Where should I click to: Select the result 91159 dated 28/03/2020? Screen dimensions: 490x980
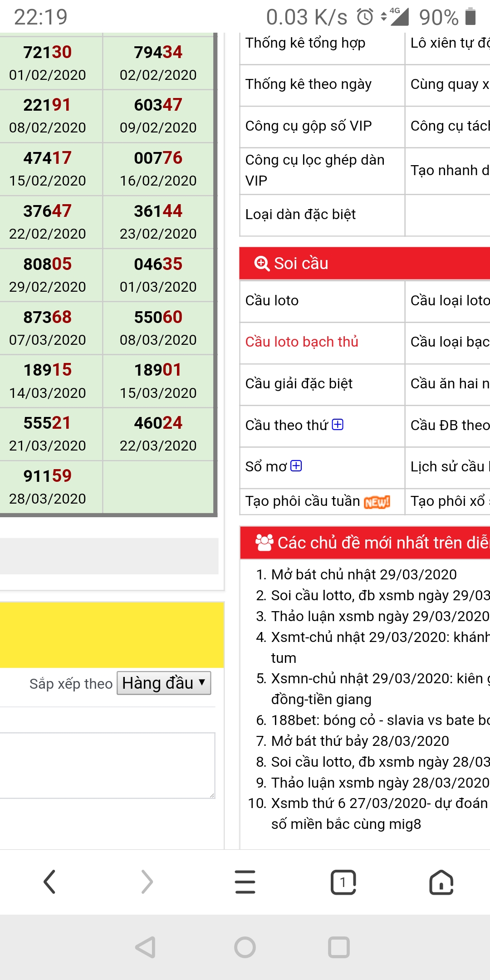pos(48,486)
